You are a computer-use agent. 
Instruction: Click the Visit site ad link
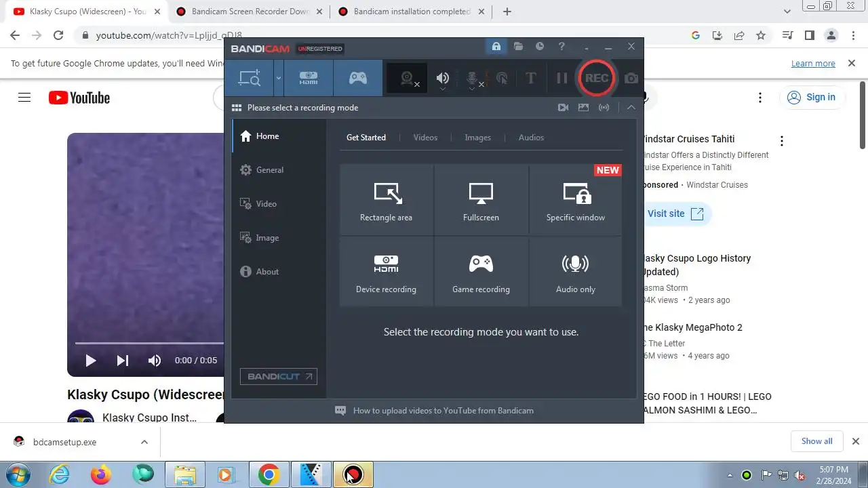[x=675, y=214]
